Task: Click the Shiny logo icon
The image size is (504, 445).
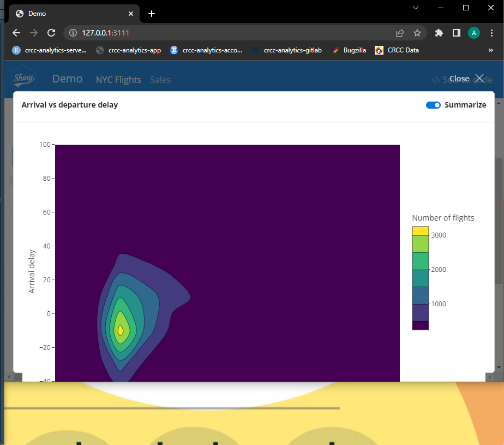Action: point(23,78)
